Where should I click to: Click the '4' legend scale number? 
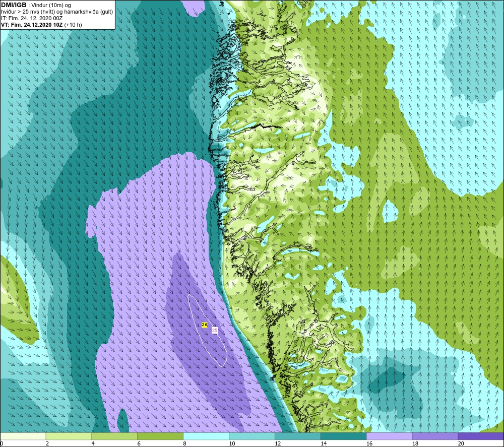tap(93, 443)
